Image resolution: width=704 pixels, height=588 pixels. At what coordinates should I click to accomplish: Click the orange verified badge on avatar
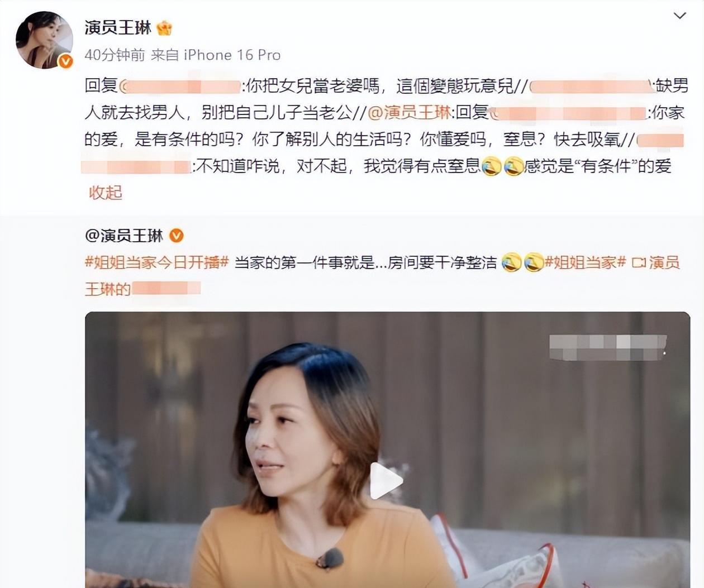[x=66, y=61]
